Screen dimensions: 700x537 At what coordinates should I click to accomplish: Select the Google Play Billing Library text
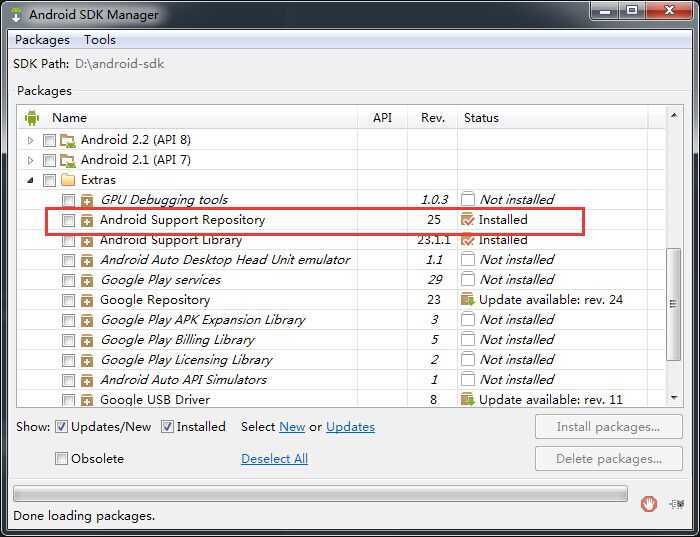[x=178, y=340]
